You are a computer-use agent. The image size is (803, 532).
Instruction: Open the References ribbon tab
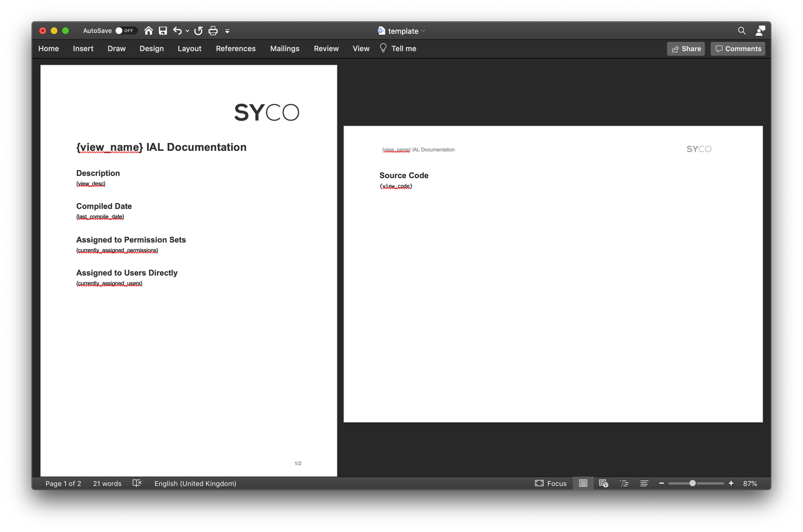(x=236, y=49)
